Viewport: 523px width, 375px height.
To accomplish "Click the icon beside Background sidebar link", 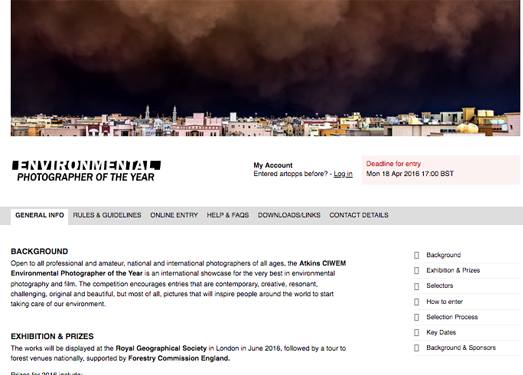I will point(417,256).
